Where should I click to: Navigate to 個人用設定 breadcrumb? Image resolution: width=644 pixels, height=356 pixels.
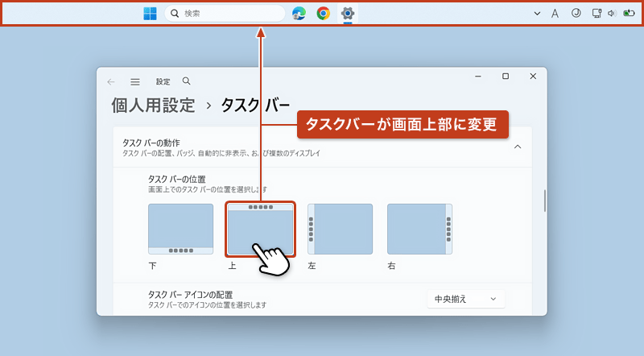(x=153, y=106)
